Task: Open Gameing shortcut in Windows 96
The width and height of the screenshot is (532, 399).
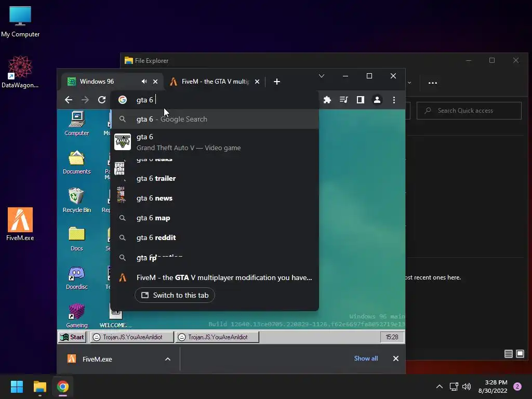Action: pyautogui.click(x=77, y=316)
